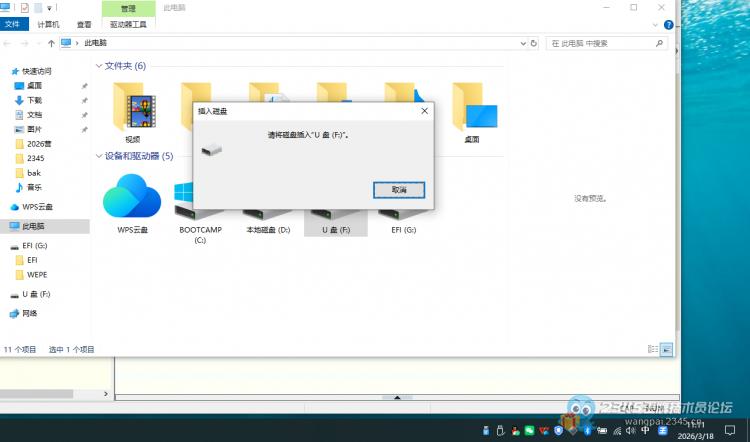Switch to the 查看 ribbon tab

[x=83, y=22]
